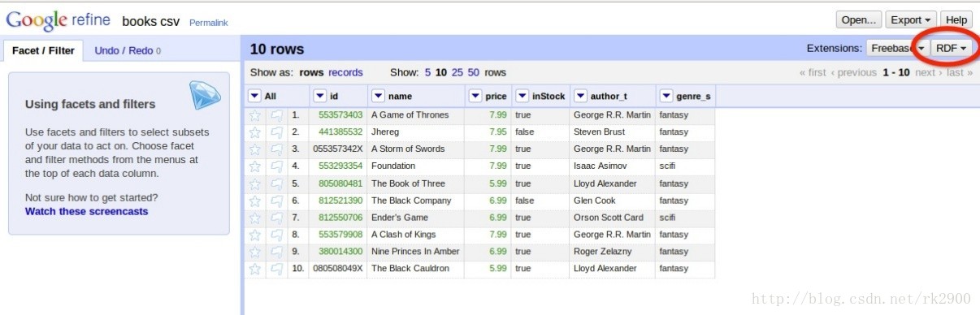Click author cell Orson Scott Card
The width and height of the screenshot is (980, 315).
coord(609,218)
